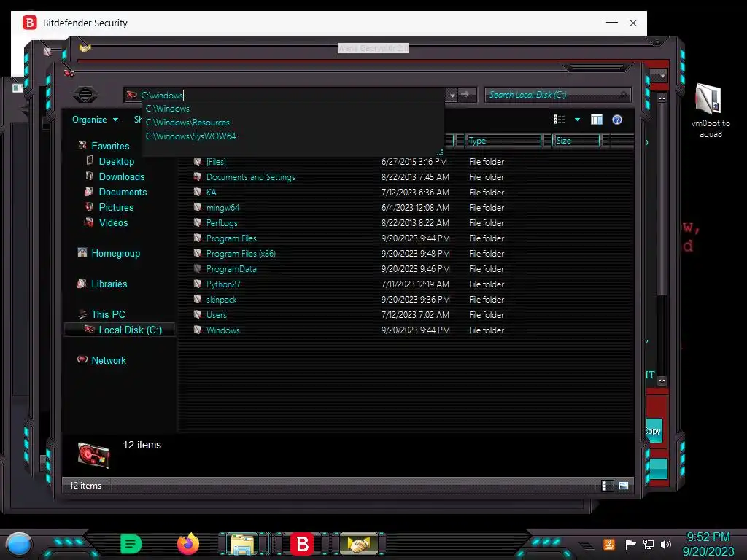
Task: Open Documents in the sidebar
Action: pyautogui.click(x=123, y=192)
